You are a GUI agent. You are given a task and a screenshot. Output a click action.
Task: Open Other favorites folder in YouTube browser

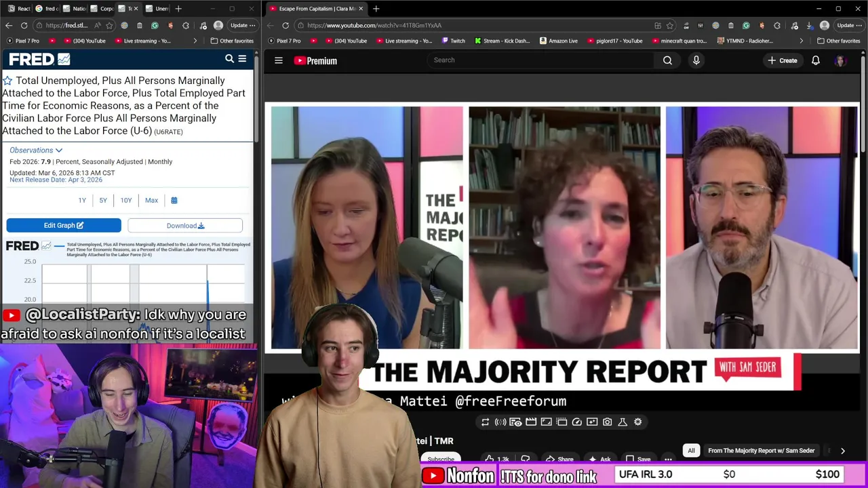click(837, 41)
